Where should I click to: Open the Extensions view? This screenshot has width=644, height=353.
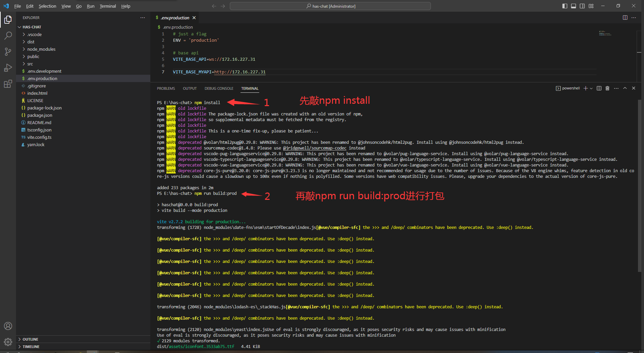(8, 84)
